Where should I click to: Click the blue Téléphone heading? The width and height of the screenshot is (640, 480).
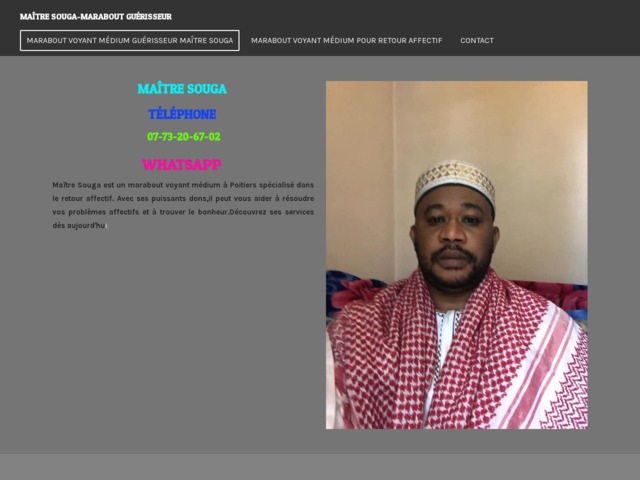[x=182, y=114]
